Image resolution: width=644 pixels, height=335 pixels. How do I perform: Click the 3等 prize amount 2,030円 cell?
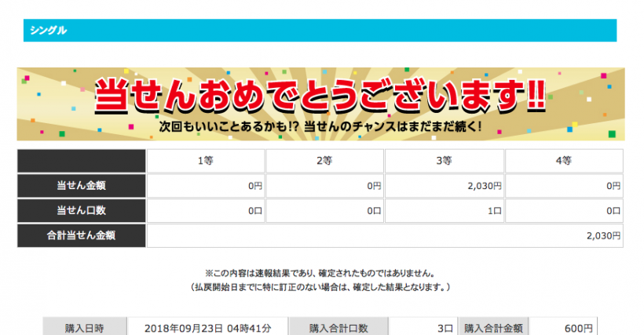tap(443, 186)
